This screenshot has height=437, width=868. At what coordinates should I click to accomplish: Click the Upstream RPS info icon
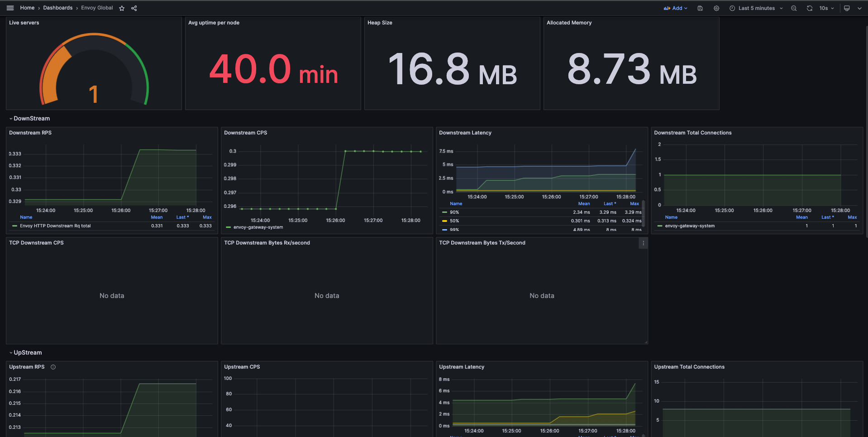pos(53,367)
